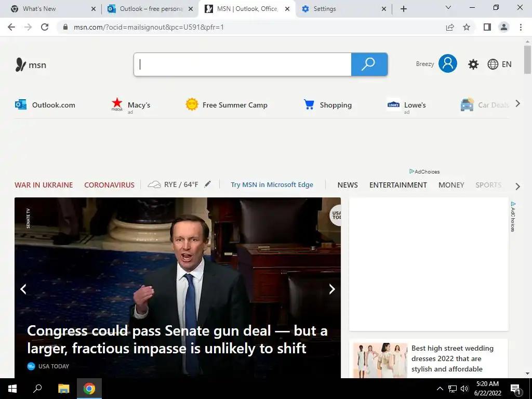Click the Outlook.com envelope icon
The image size is (532, 399).
(x=21, y=104)
